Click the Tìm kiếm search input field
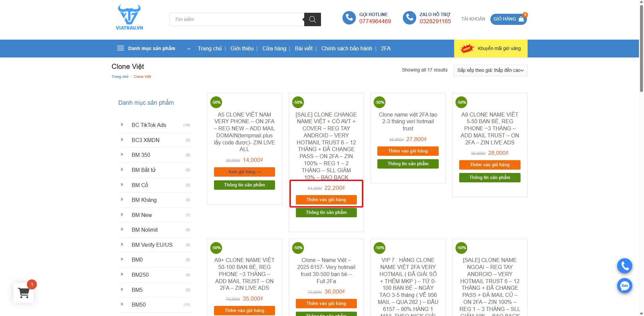Viewport: 644px width, 316px height. pos(237,19)
